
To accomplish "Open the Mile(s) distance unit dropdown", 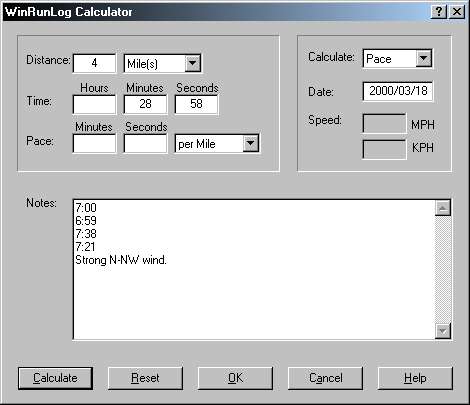I will tap(193, 63).
